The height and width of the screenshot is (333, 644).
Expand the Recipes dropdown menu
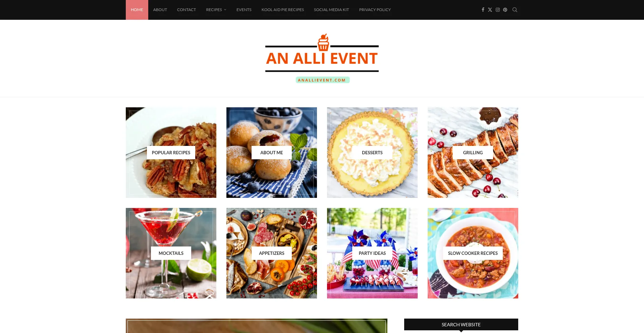(216, 10)
